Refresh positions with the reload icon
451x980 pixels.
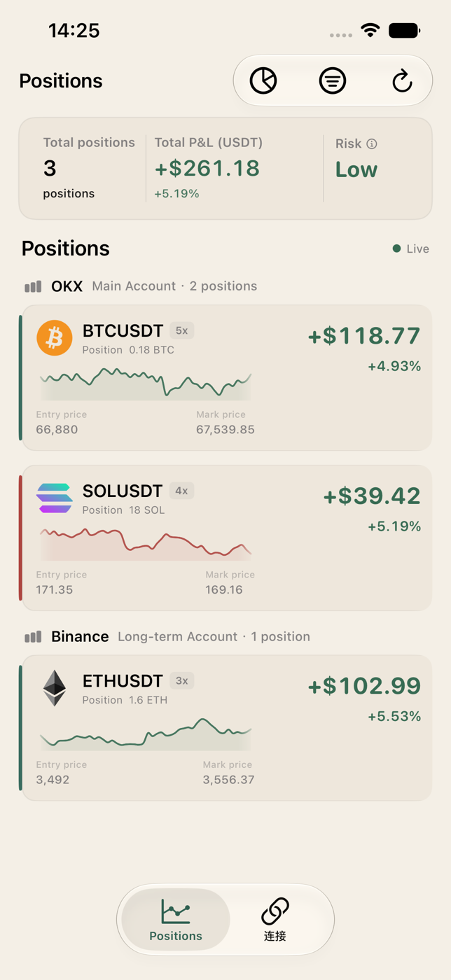(402, 81)
